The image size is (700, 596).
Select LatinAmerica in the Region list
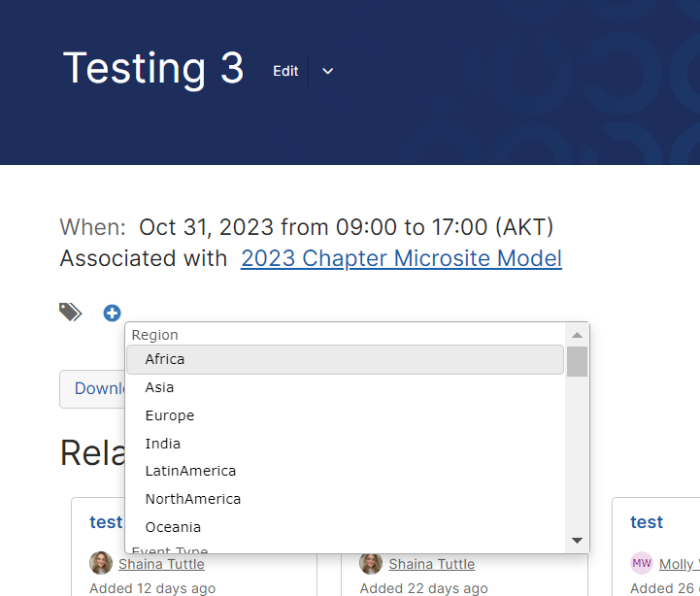click(190, 471)
